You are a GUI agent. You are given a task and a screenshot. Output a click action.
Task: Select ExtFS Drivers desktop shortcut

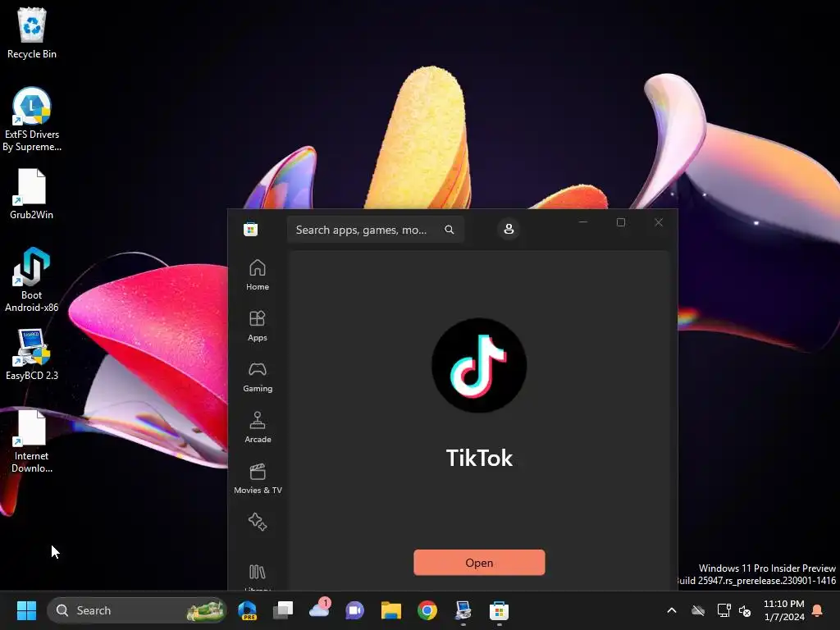point(32,119)
